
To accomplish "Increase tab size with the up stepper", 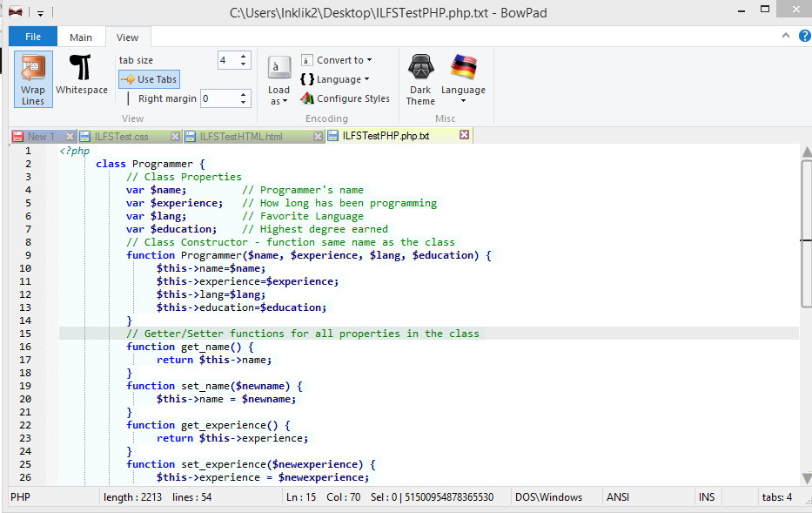I will coord(243,56).
